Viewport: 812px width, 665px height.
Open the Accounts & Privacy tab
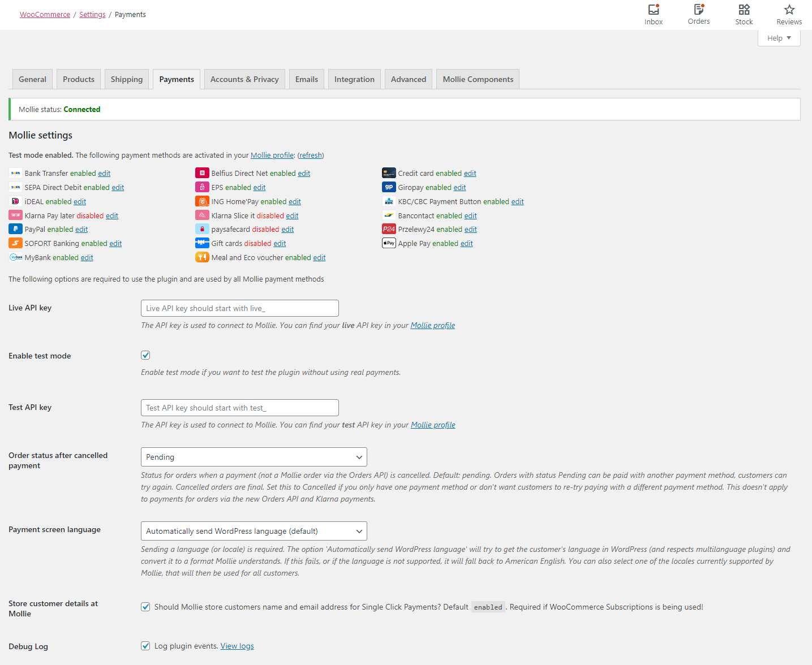[x=244, y=79]
